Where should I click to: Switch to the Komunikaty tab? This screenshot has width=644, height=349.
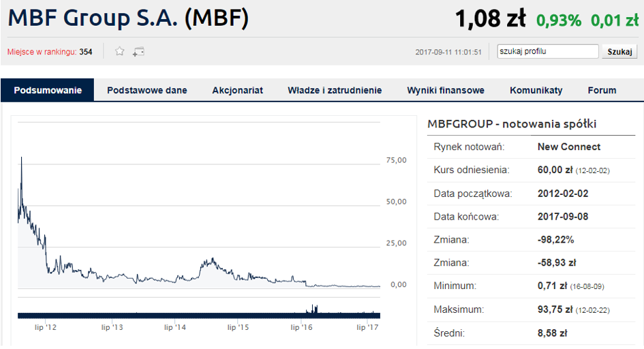click(536, 90)
